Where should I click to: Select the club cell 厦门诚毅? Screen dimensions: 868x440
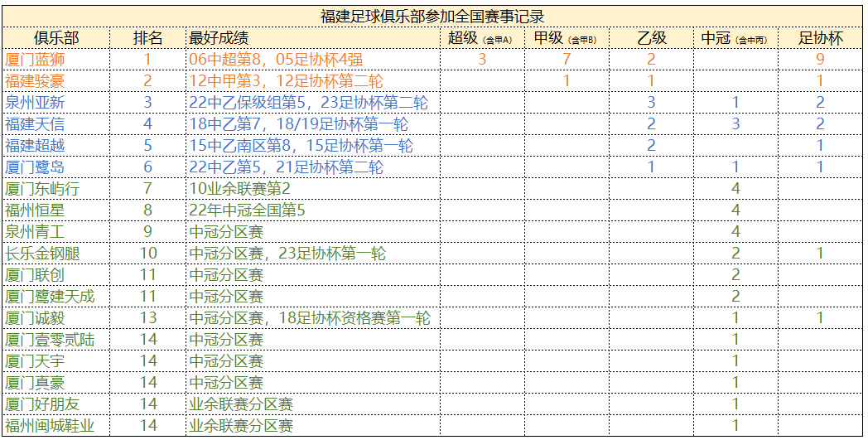click(56, 317)
